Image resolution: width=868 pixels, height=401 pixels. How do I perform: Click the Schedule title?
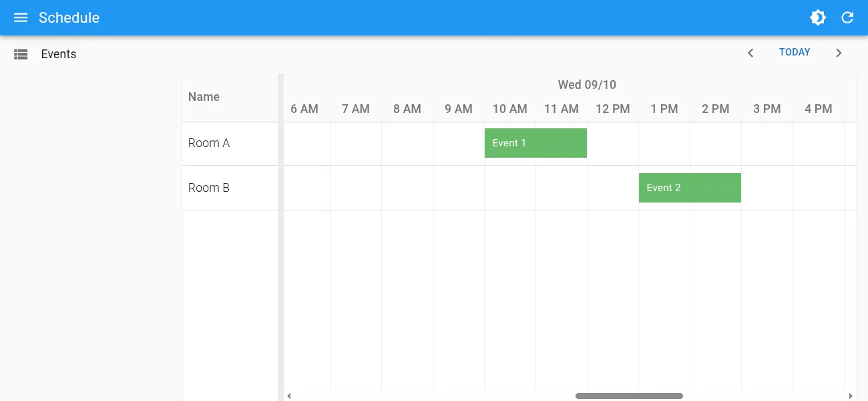click(x=69, y=17)
